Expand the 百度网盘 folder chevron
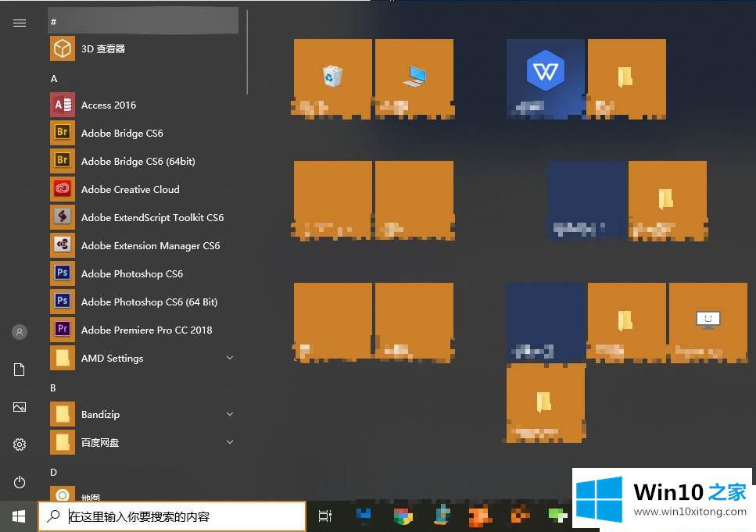This screenshot has width=756, height=532. (230, 442)
